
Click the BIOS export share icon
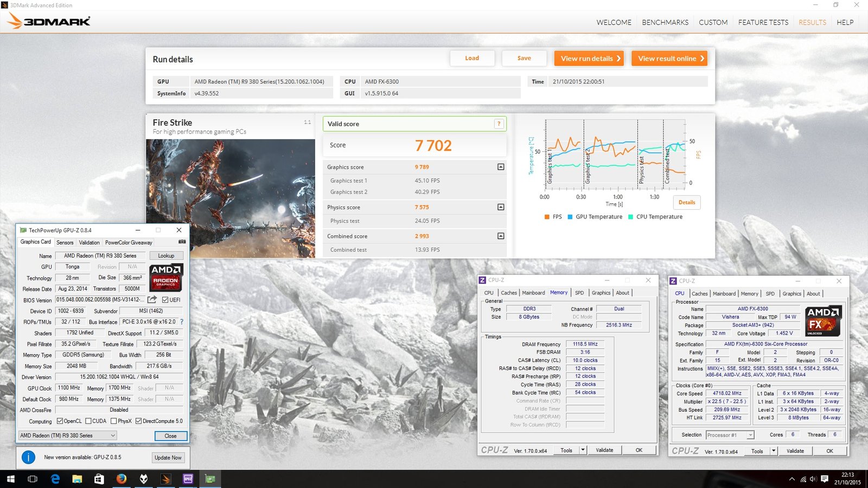(152, 300)
